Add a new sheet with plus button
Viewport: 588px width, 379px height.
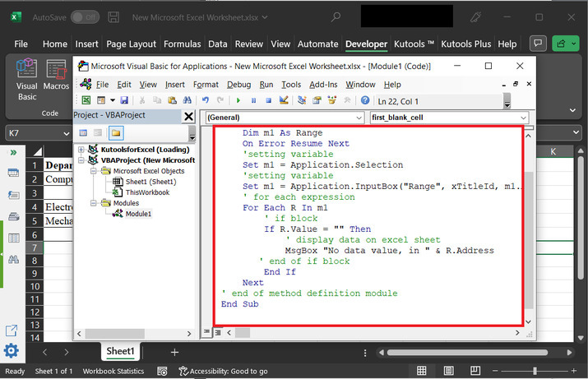click(174, 352)
